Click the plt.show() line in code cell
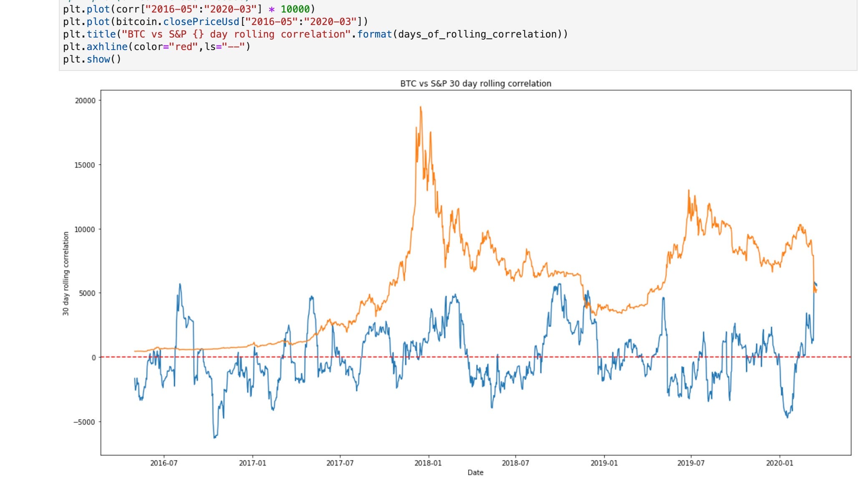Image resolution: width=868 pixels, height=490 pixels. 92,59
